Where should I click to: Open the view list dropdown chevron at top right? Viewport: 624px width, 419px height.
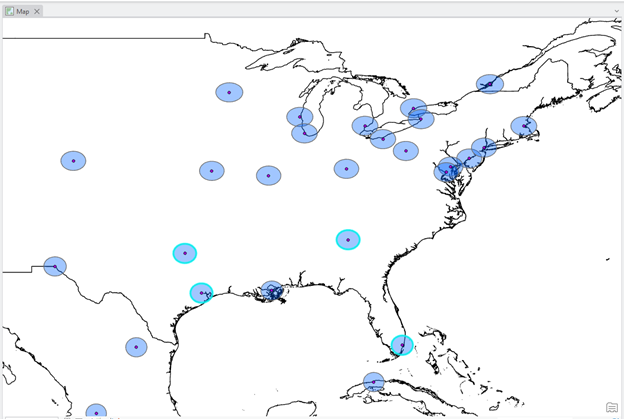(x=616, y=11)
